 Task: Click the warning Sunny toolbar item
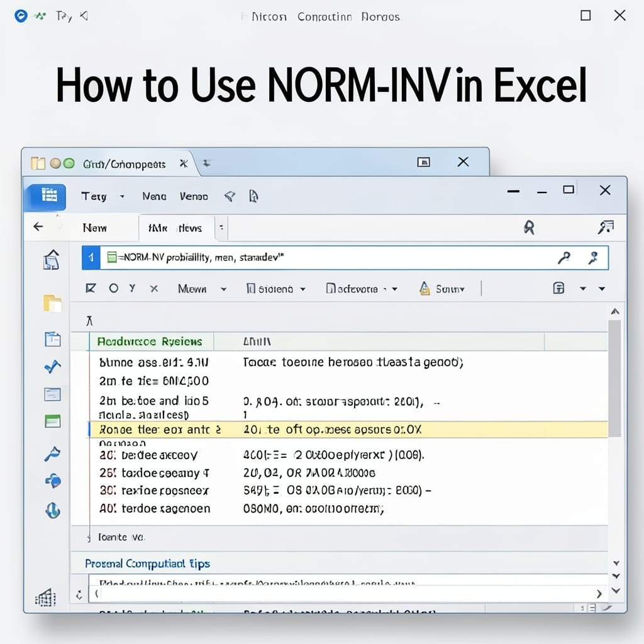tap(441, 289)
